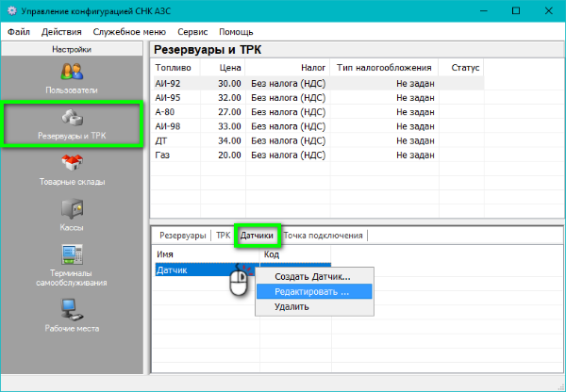Viewport: 566px width, 392px height.
Task: Choose Создать Датчик... from context menu
Action: click(312, 277)
